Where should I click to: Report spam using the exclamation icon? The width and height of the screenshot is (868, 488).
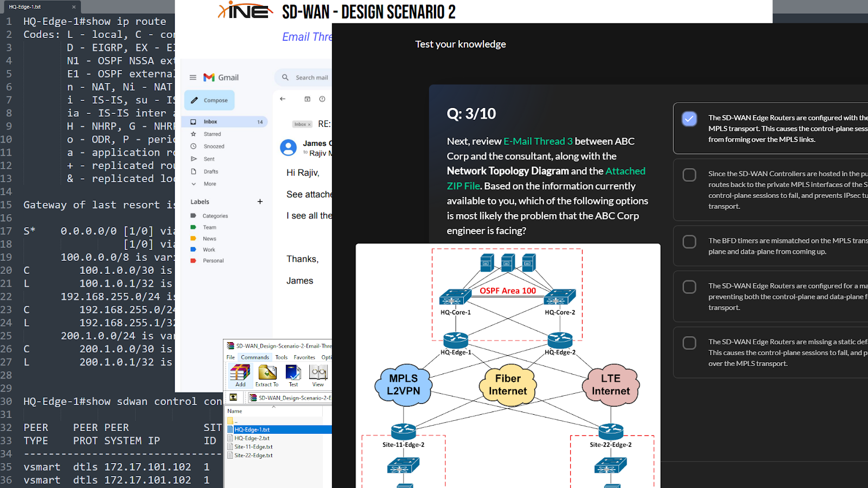tap(322, 99)
